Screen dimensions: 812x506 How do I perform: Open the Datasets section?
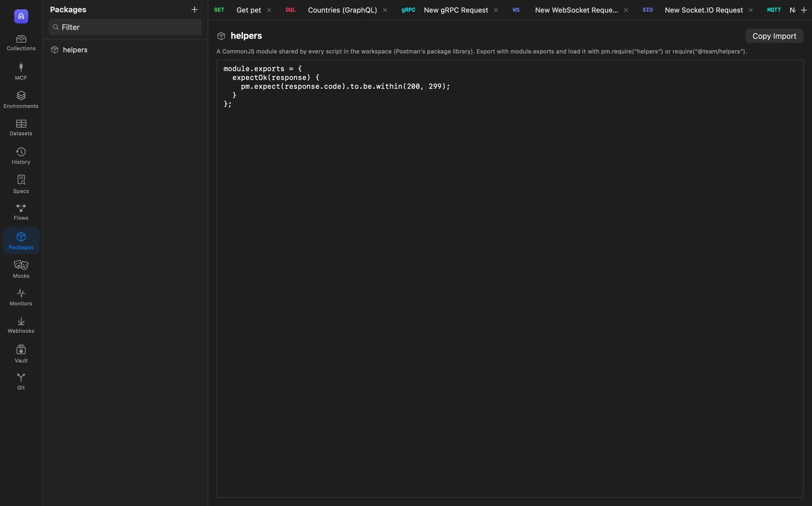pyautogui.click(x=21, y=128)
